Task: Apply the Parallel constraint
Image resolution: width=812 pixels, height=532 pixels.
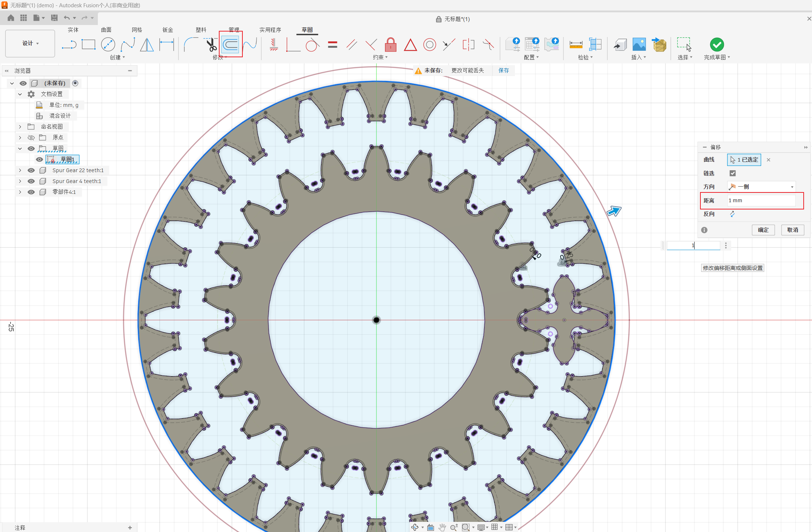Action: click(x=352, y=45)
